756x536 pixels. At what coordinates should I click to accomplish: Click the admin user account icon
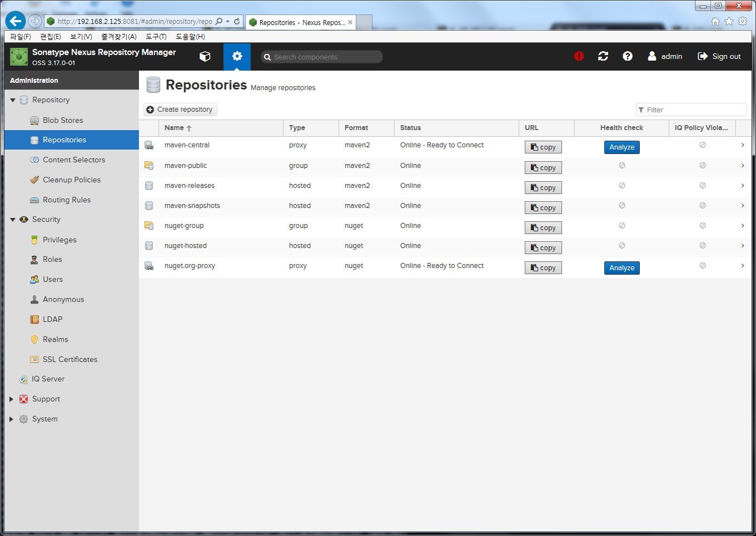pos(652,56)
